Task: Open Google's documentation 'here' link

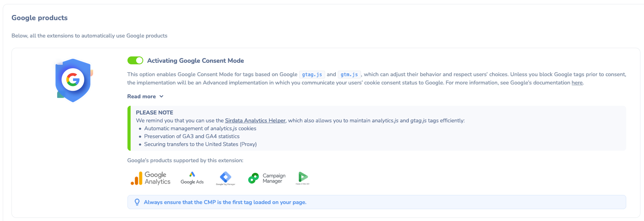Action: pos(577,82)
